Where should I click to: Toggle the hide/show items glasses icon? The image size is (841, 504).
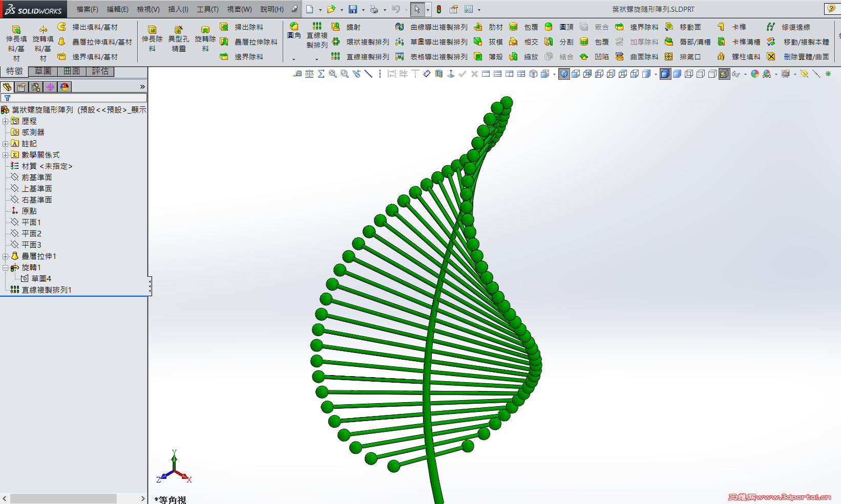point(736,74)
